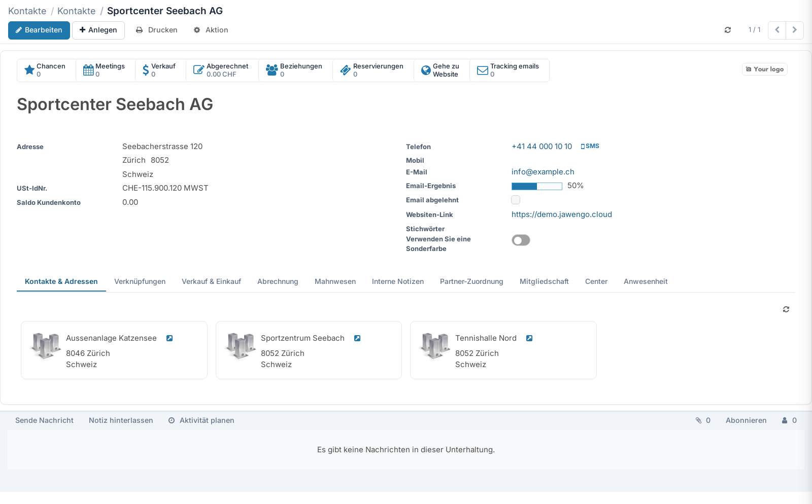This screenshot has height=504, width=812.
Task: Click the followers person counter
Action: (789, 420)
